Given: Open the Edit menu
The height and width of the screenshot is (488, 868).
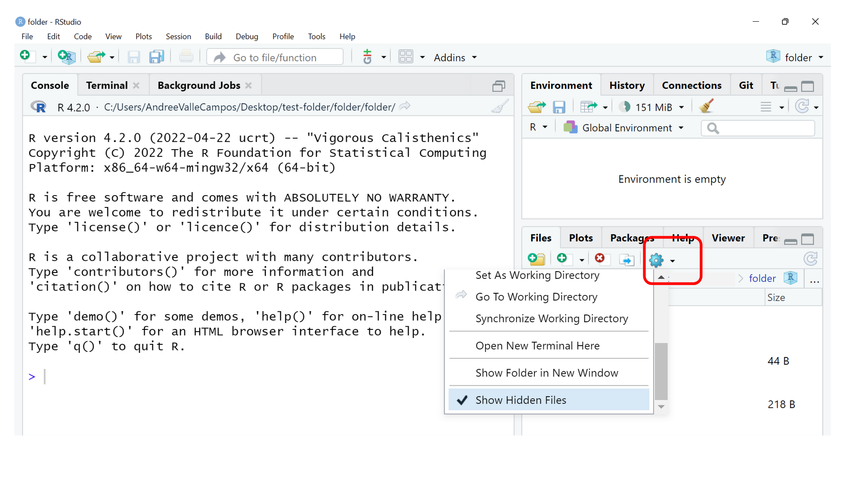Looking at the screenshot, I should click(53, 37).
